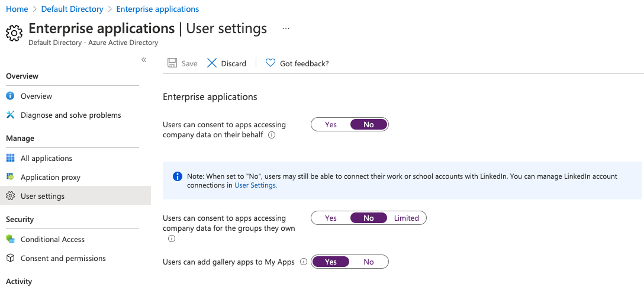Set group owner consent to Yes

331,218
